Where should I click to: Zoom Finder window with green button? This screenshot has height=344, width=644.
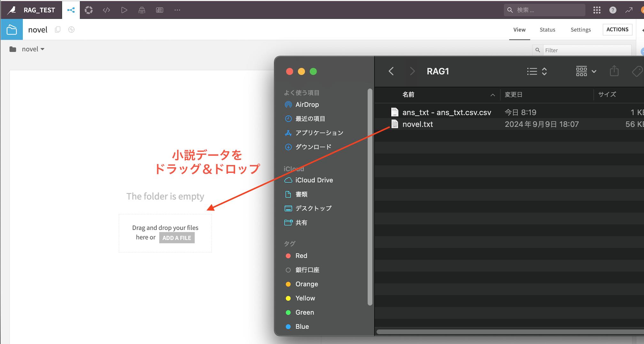point(313,71)
